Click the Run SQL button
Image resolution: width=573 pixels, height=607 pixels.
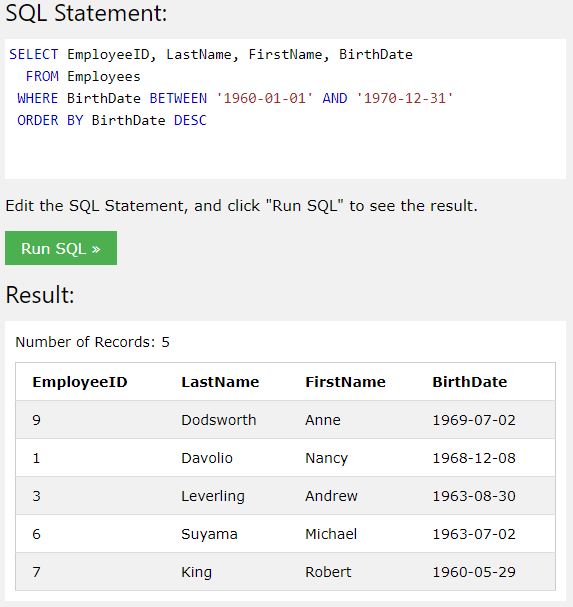[x=61, y=248]
